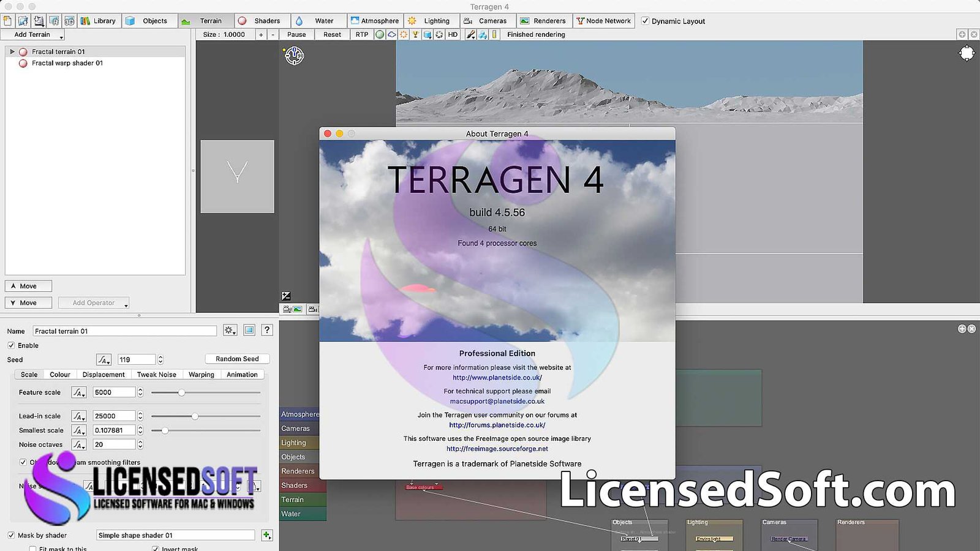Switch to the Animation tab
The height and width of the screenshot is (551, 980).
[x=243, y=375]
